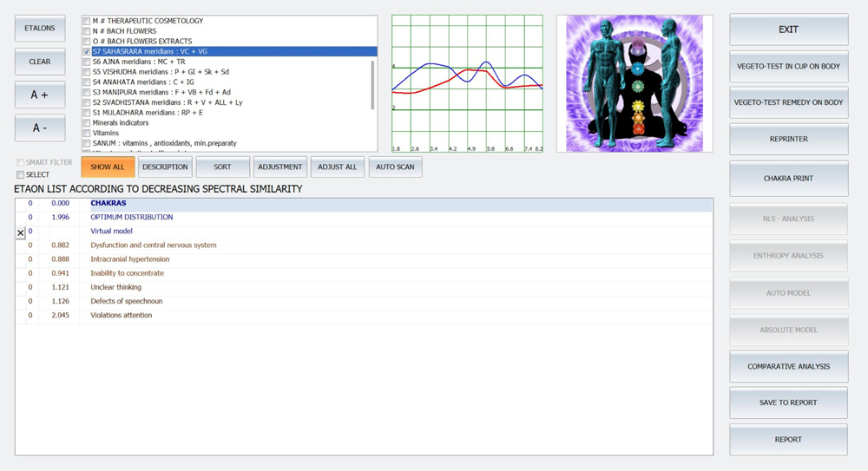
Task: Toggle the X mark beside Virtual model
Action: pos(21,233)
